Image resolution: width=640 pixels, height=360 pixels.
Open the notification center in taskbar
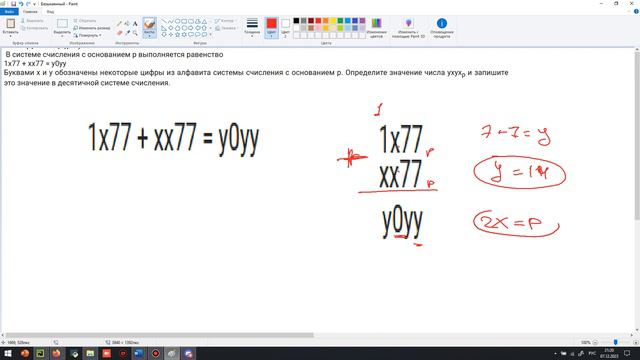pos(627,353)
